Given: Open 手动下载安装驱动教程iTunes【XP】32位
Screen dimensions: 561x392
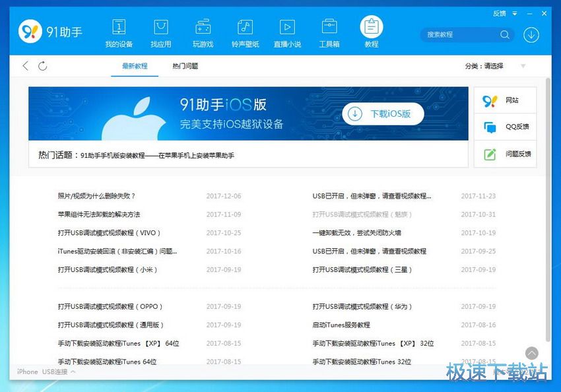Looking at the screenshot, I should point(373,343).
